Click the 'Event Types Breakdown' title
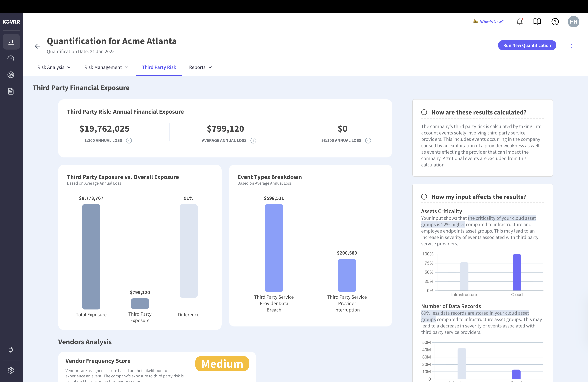588x382 pixels. point(270,177)
